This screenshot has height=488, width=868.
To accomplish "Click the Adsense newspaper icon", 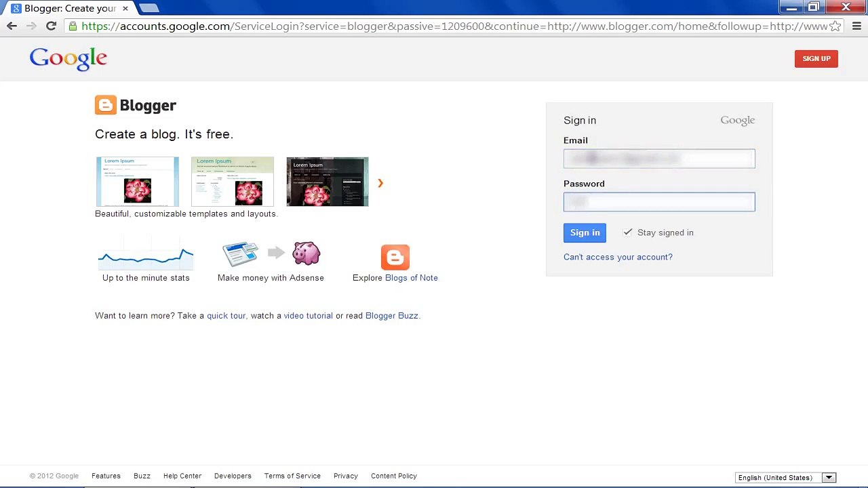I will pos(241,254).
